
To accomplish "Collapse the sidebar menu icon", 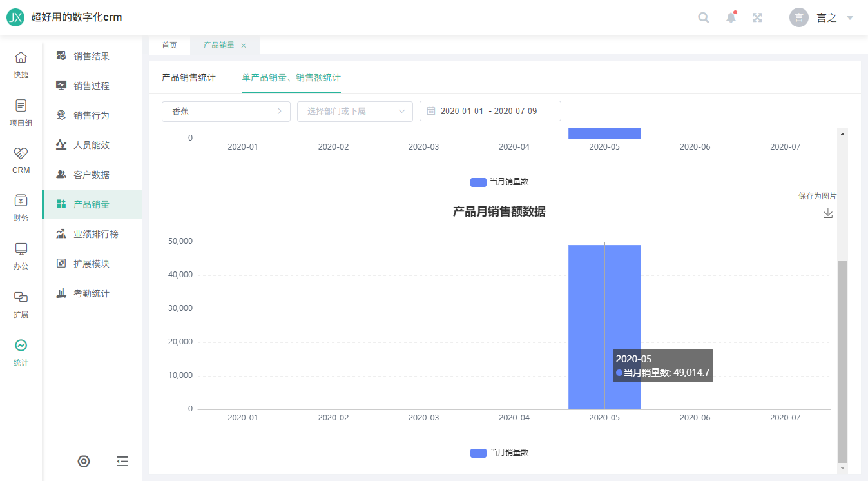I will click(122, 461).
